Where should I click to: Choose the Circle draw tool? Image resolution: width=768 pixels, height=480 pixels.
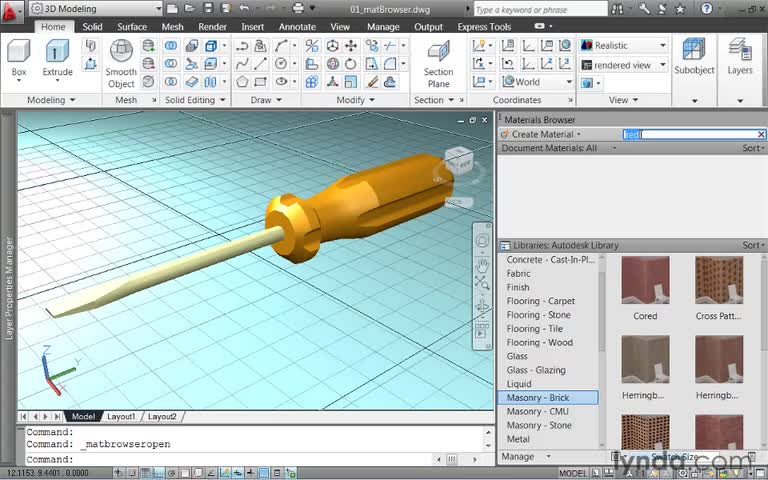tap(281, 64)
